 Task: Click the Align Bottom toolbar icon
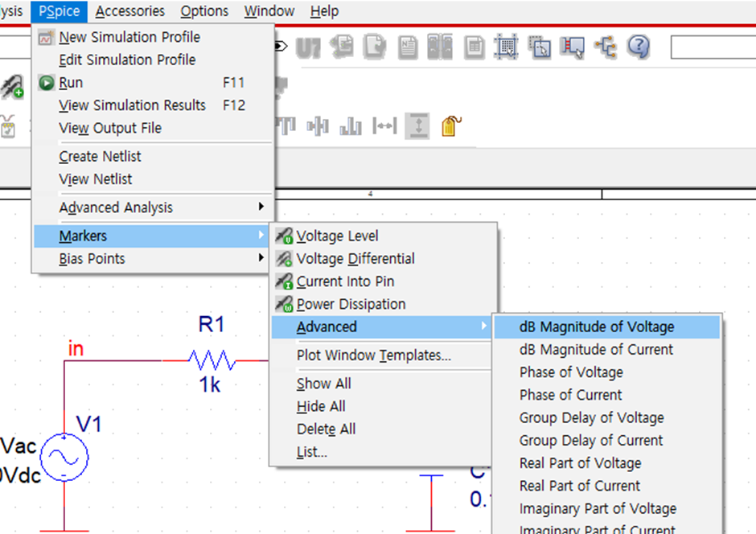(351, 126)
